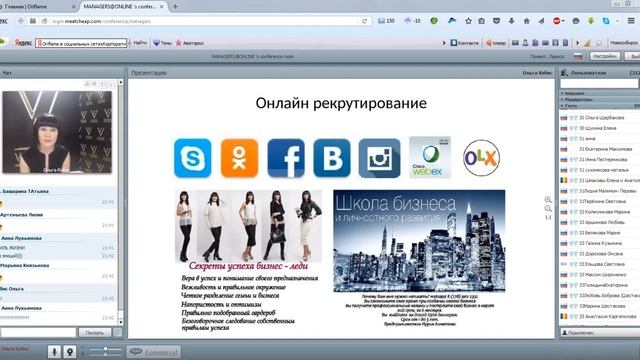Click 'Новосибирск' city in Yandex bar
This screenshot has height=360, width=640.
[624, 42]
